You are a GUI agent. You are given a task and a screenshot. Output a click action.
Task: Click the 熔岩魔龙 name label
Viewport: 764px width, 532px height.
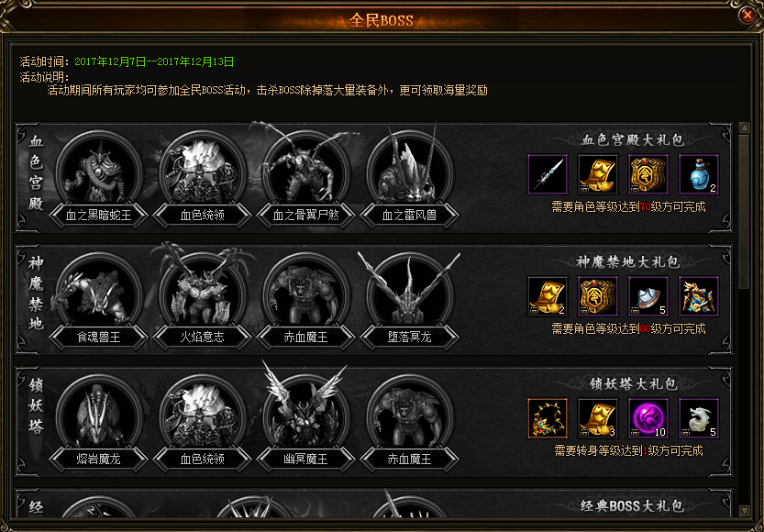tap(99, 459)
